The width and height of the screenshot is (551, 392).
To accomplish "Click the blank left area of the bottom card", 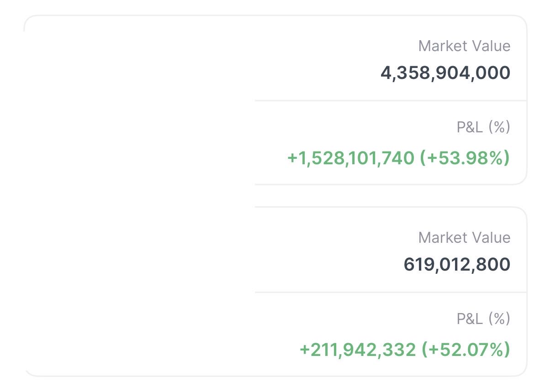I will click(x=137, y=292).
